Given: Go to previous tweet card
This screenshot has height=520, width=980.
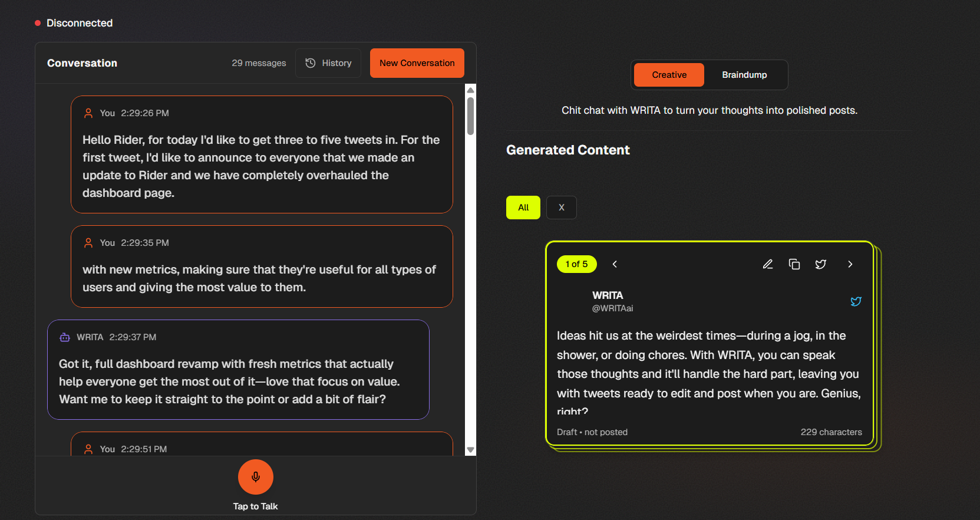Looking at the screenshot, I should click(x=615, y=264).
